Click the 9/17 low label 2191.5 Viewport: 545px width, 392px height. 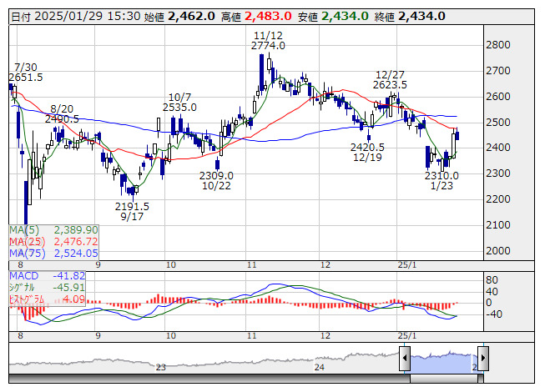pyautogui.click(x=132, y=207)
